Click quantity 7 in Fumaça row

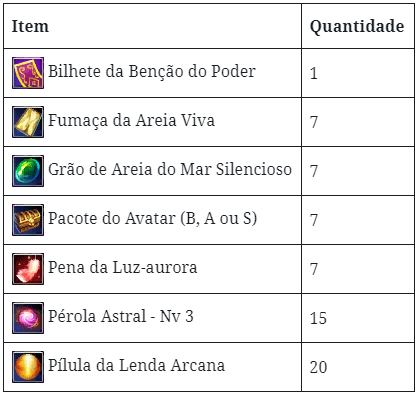click(314, 122)
